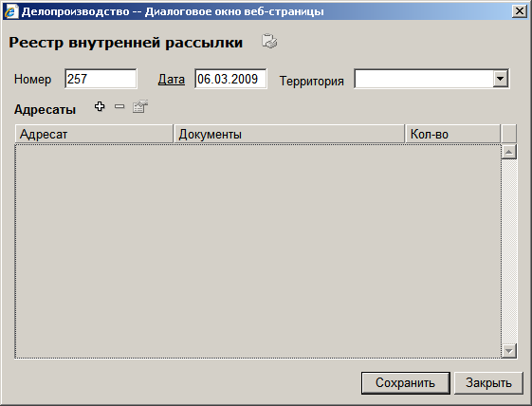The width and height of the screenshot is (532, 406).
Task: Click the scrollbar down arrow
Action: 509,351
